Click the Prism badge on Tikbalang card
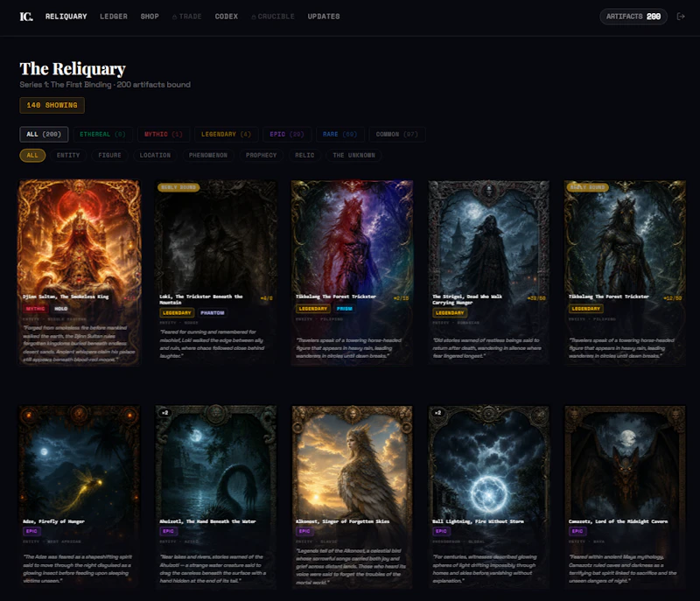 coord(344,309)
